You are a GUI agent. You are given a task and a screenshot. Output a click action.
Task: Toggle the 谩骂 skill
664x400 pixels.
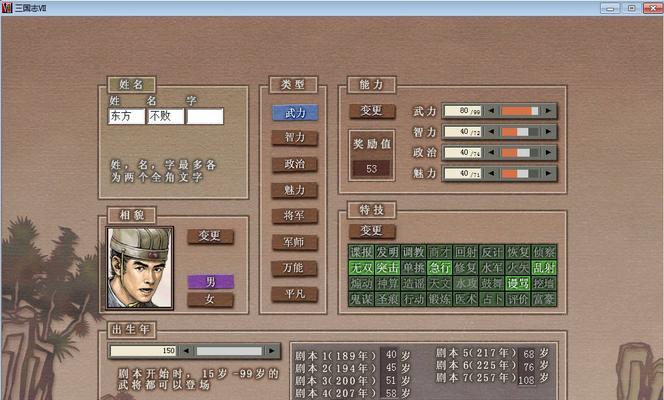518,284
